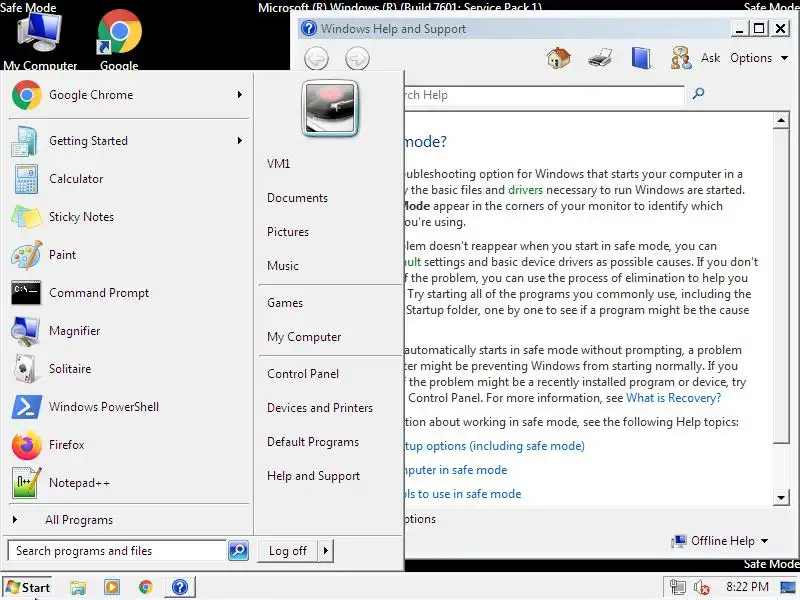Open Windows Media Player taskbar icon
The width and height of the screenshot is (800, 600).
[112, 587]
